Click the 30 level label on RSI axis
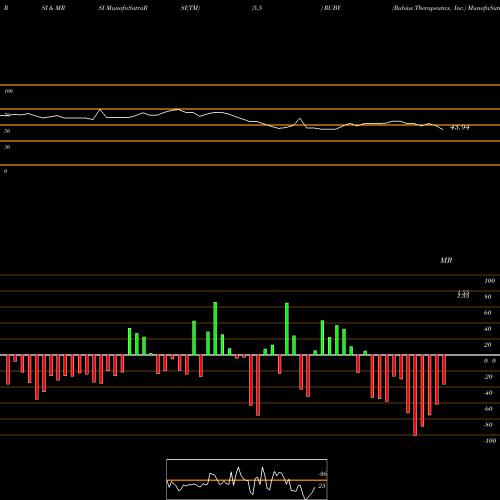This screenshot has width=500, height=500. (x=7, y=147)
